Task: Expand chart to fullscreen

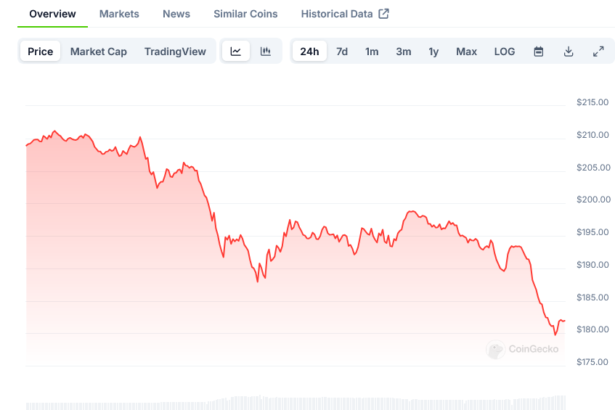Action: pyautogui.click(x=598, y=51)
